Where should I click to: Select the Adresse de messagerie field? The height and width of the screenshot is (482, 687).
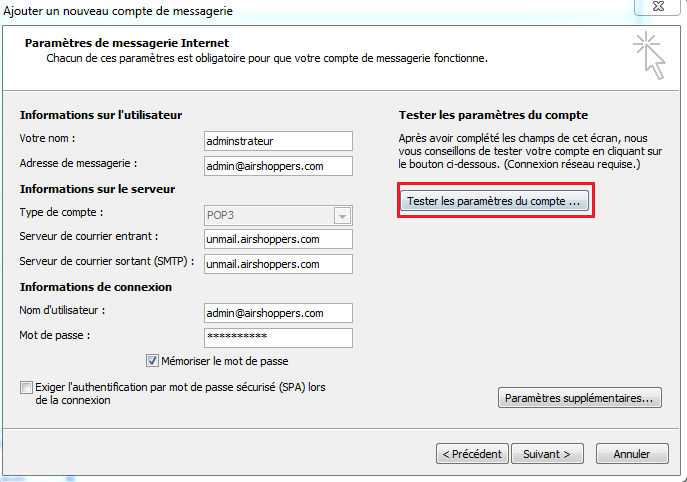click(x=278, y=166)
